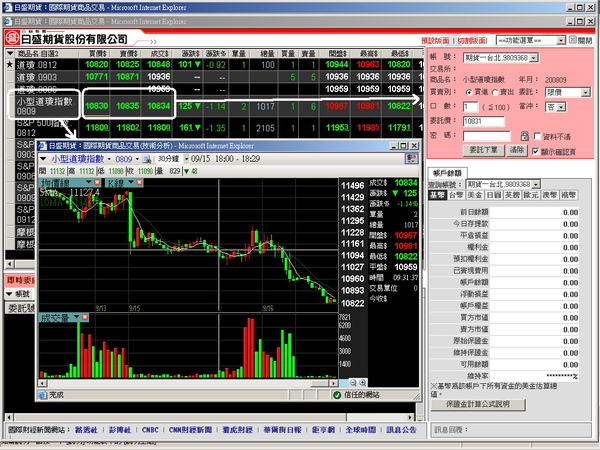Open the 路透社 news link
Image resolution: width=600 pixels, height=450 pixels.
coord(86,430)
